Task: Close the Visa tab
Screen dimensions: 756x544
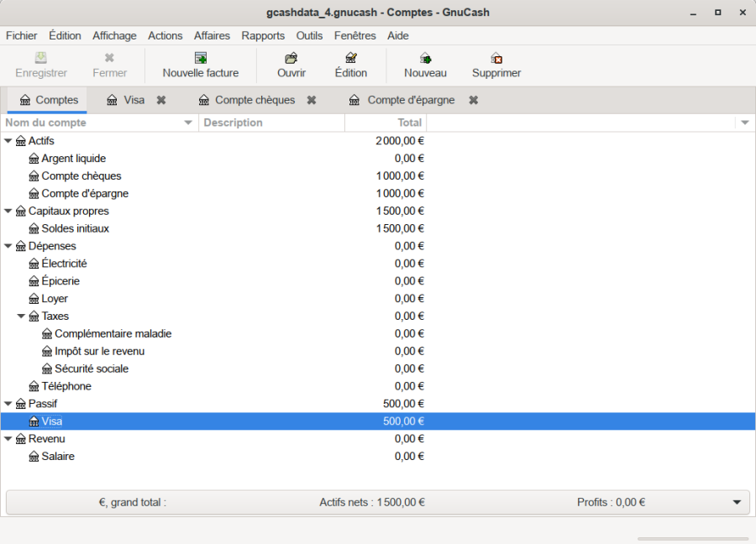Action: pos(161,100)
